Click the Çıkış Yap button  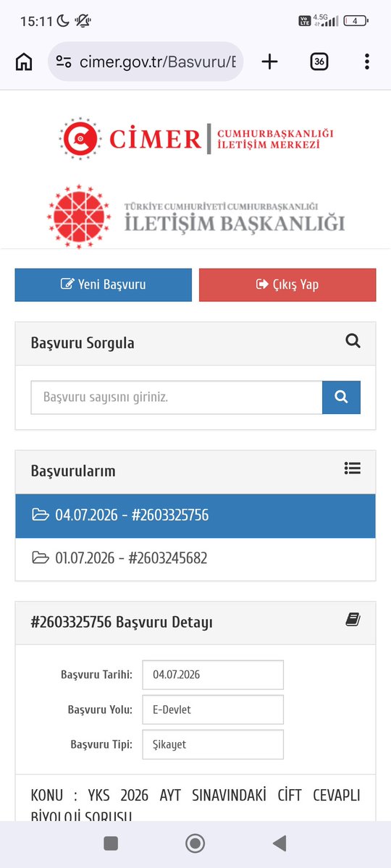[287, 285]
